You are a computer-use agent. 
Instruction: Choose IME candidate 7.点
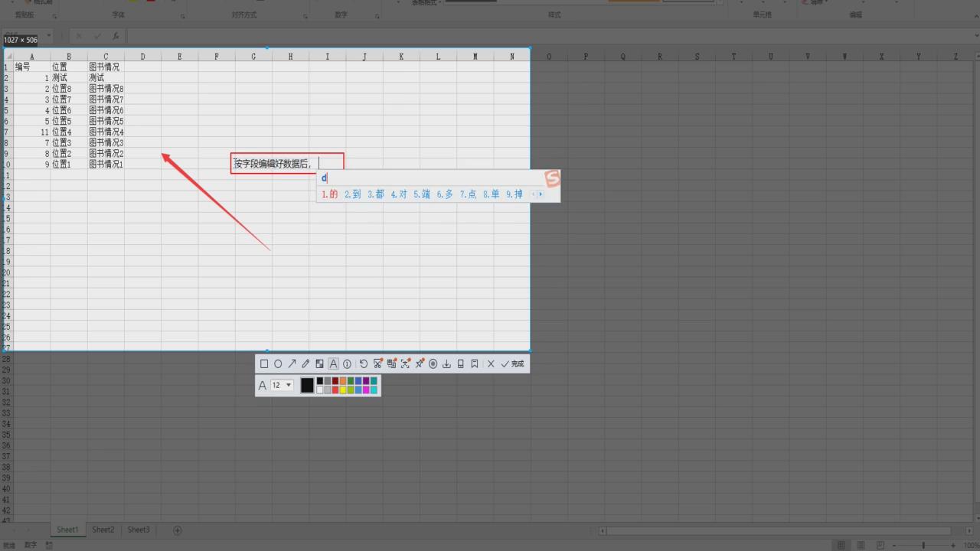pos(469,194)
